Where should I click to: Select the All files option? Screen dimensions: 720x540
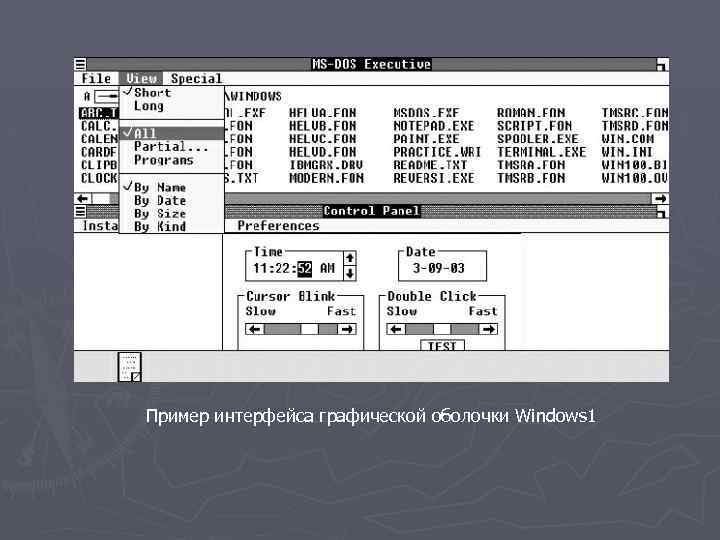(172, 134)
